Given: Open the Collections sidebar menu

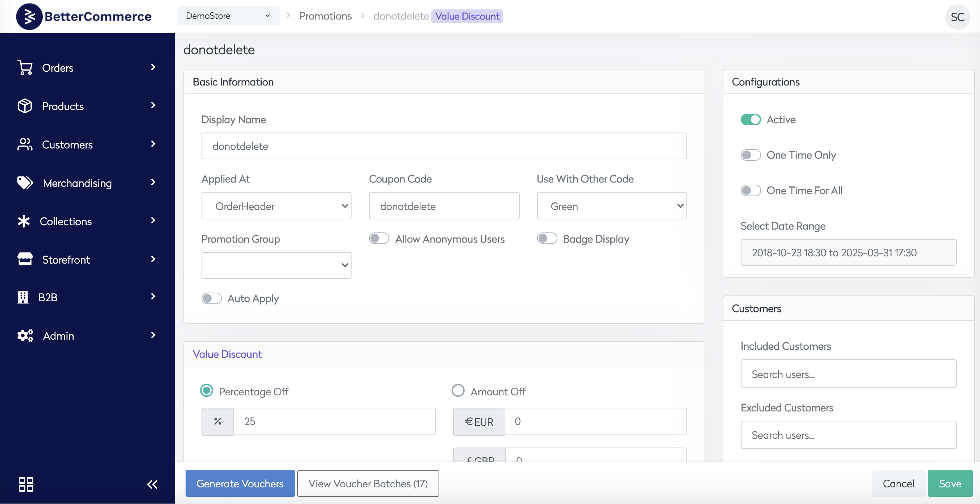Looking at the screenshot, I should pos(87,221).
